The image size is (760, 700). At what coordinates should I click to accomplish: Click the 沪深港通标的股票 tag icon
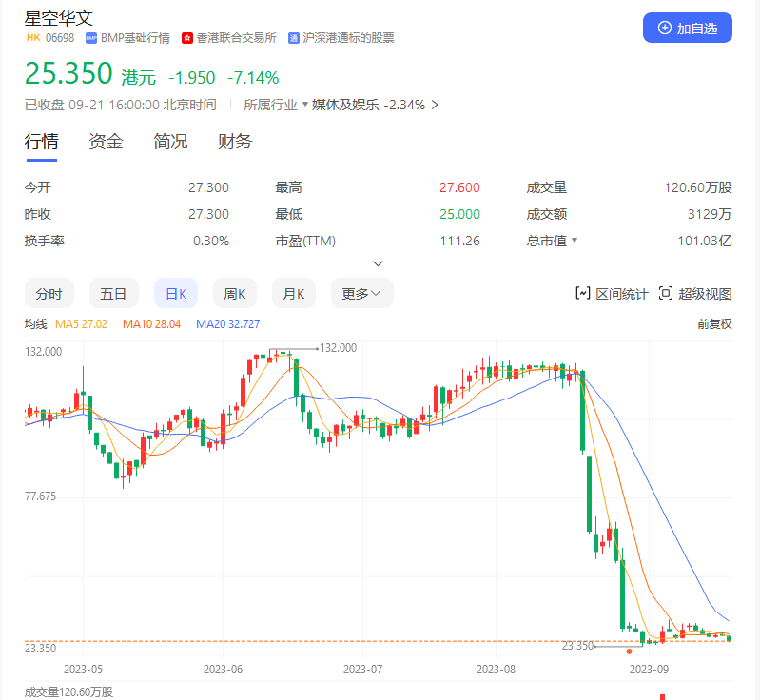[x=294, y=38]
